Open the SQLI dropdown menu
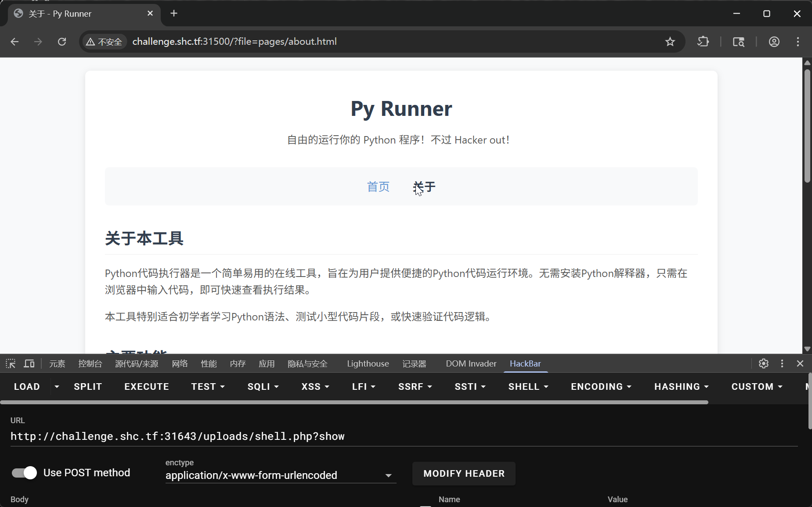The height and width of the screenshot is (507, 812). tap(263, 387)
